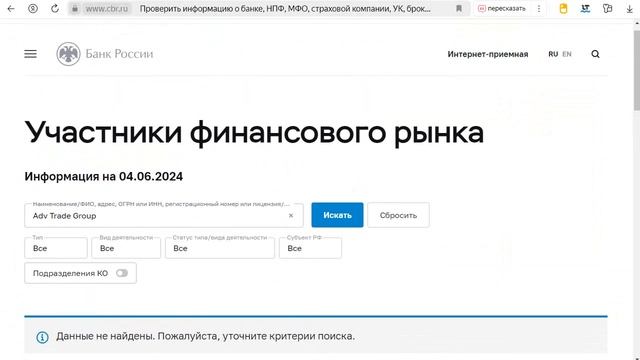Click the "Банк России" logo text
This screenshot has width=640, height=360.
coord(119,54)
